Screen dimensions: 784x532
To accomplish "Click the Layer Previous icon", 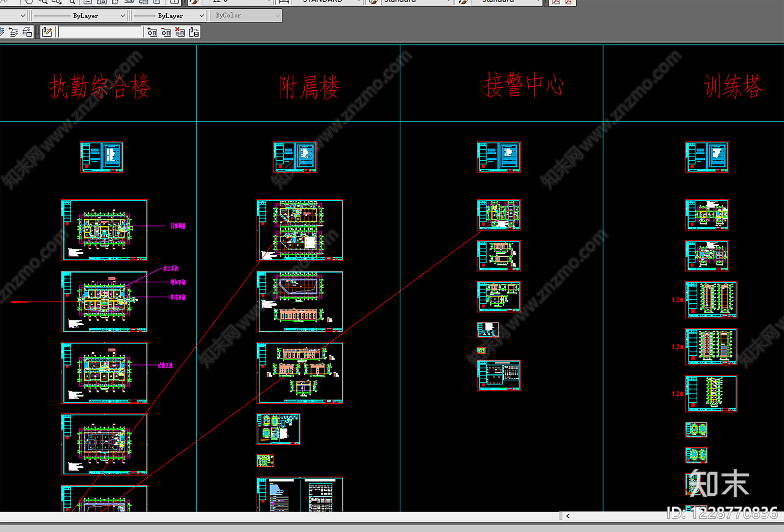I will (13, 32).
